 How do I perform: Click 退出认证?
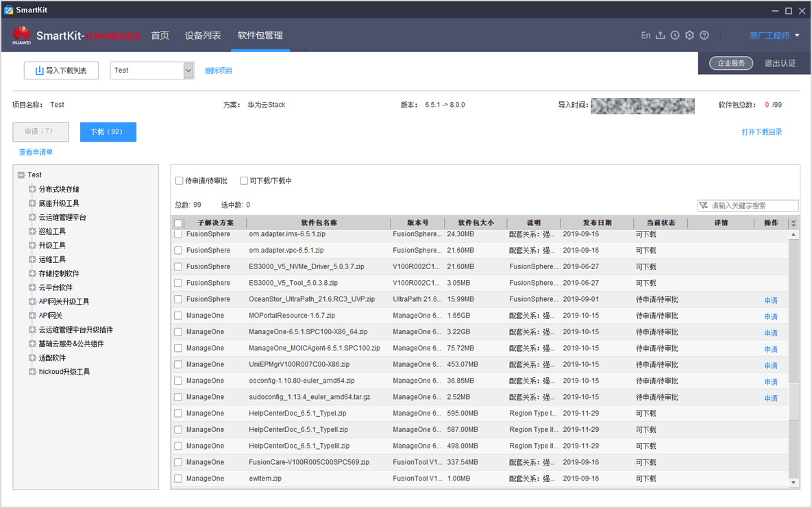[780, 63]
